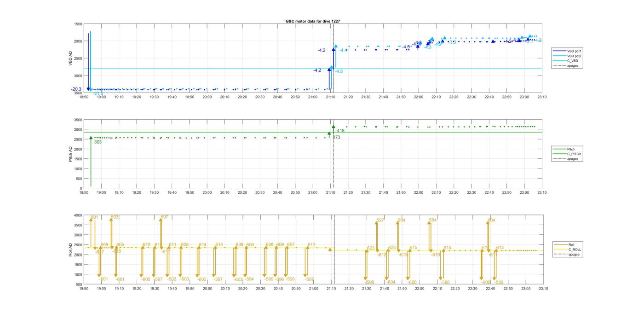This screenshot has width=644, height=319.
Task: Click the '-596' roll data label
Action: 279,279
